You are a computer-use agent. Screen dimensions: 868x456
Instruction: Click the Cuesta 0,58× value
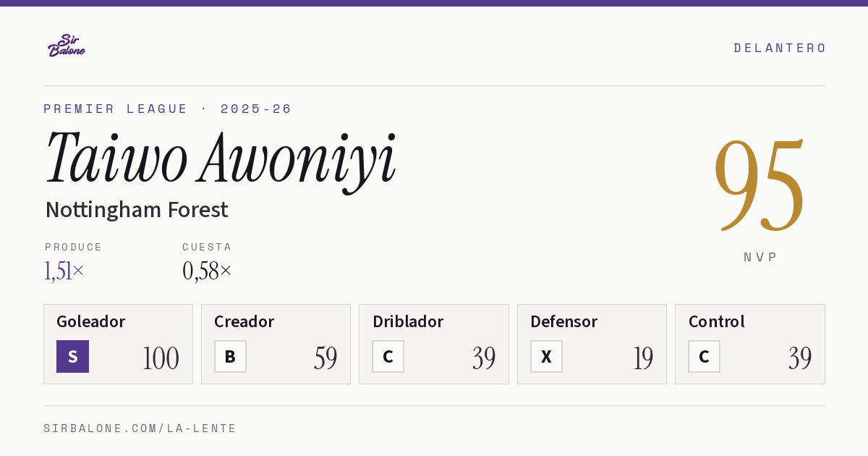tap(207, 271)
